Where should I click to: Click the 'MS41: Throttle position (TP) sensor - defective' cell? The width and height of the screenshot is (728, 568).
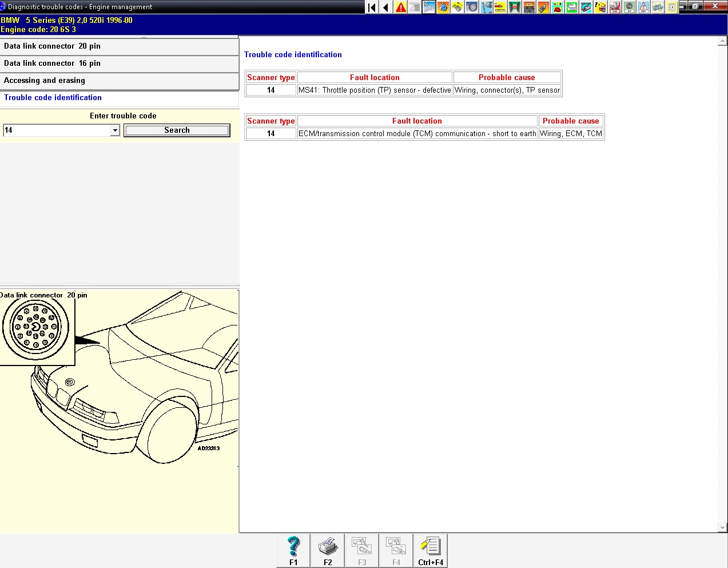click(375, 90)
